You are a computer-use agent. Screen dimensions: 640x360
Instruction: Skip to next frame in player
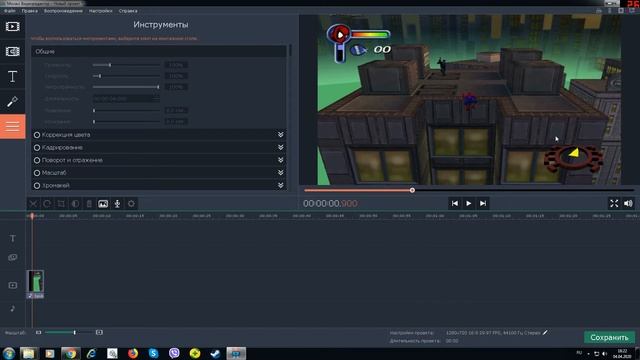pyautogui.click(x=483, y=203)
